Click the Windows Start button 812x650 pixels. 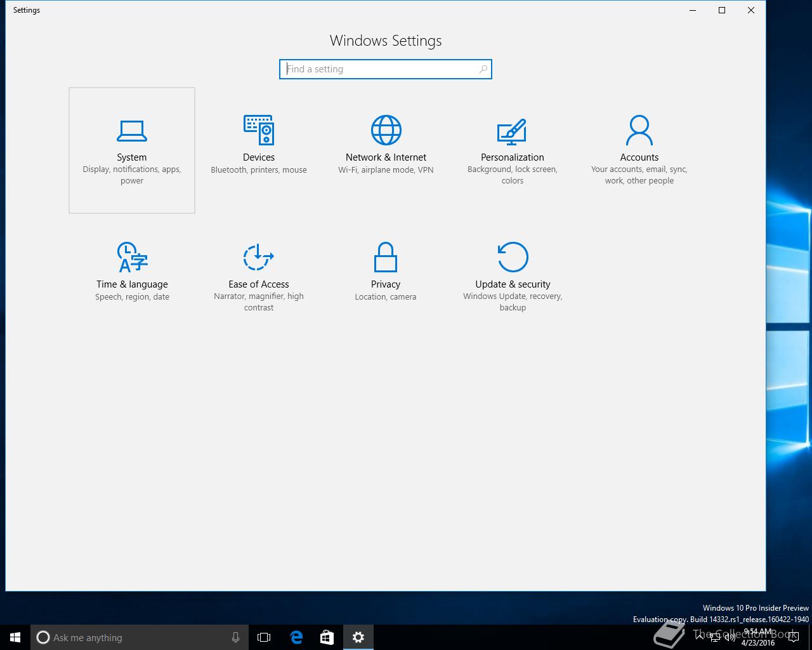(15, 637)
